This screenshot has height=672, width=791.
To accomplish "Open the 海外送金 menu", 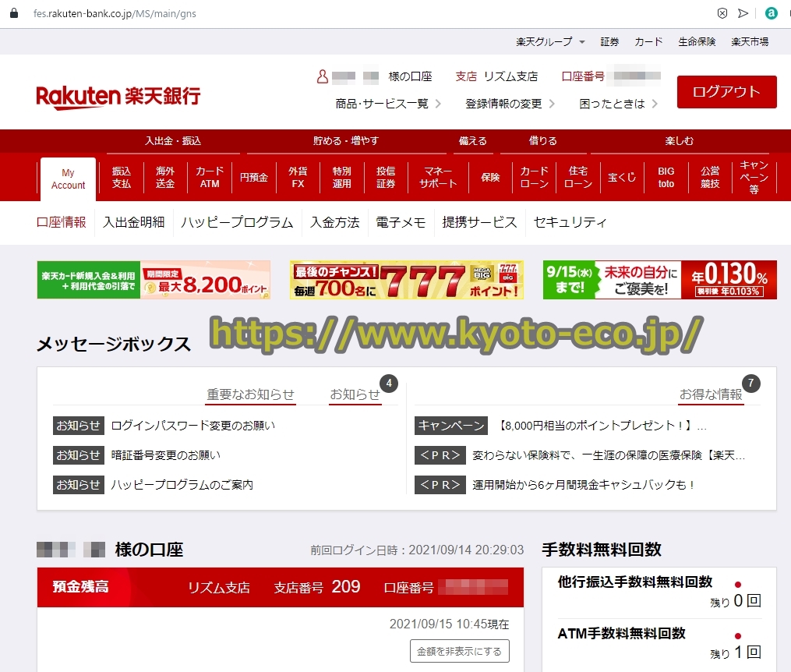I will point(165,178).
